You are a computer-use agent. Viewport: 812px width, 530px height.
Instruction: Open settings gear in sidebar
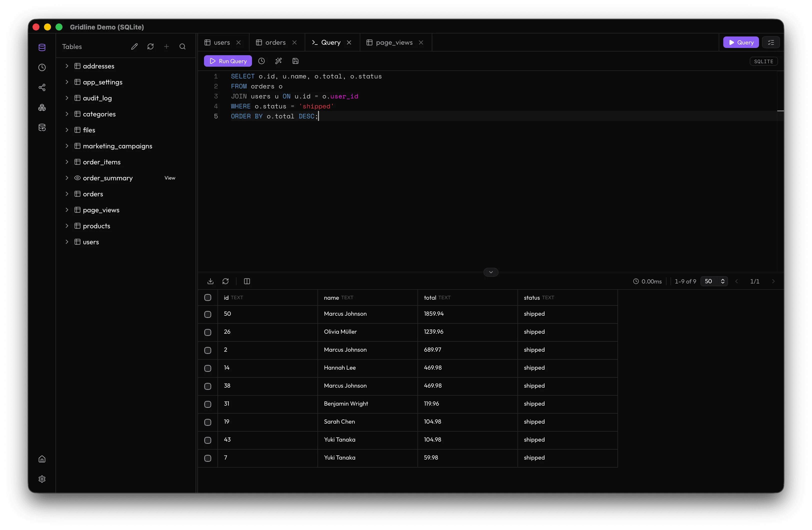(42, 479)
